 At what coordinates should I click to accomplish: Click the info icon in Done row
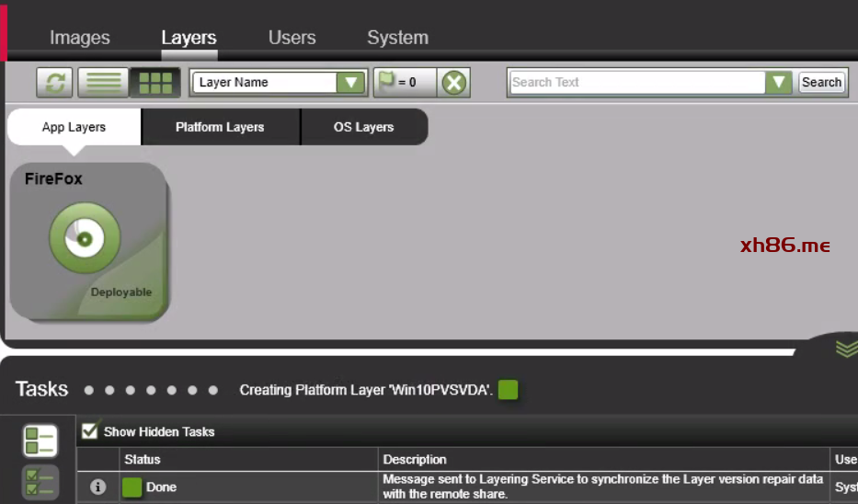coord(98,487)
